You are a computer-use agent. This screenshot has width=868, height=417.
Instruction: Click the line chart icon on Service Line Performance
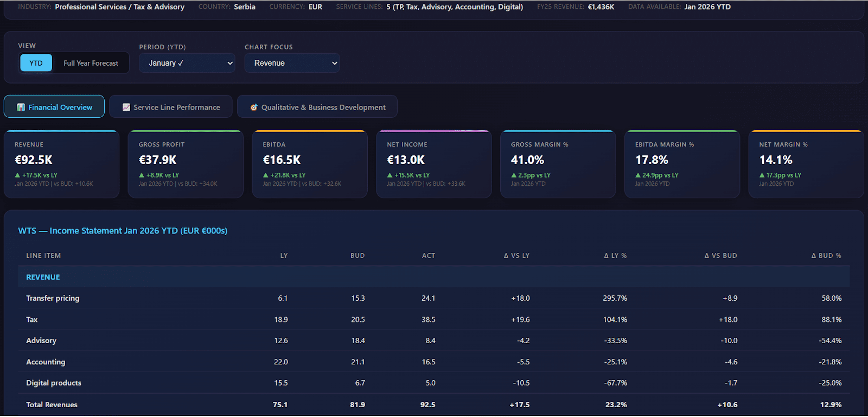click(x=126, y=108)
